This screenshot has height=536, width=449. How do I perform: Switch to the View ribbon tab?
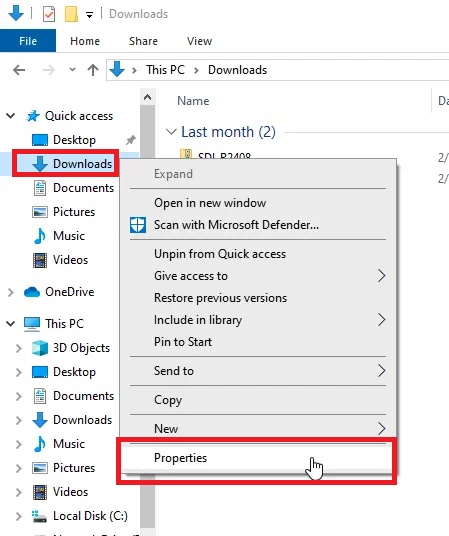pyautogui.click(x=199, y=41)
